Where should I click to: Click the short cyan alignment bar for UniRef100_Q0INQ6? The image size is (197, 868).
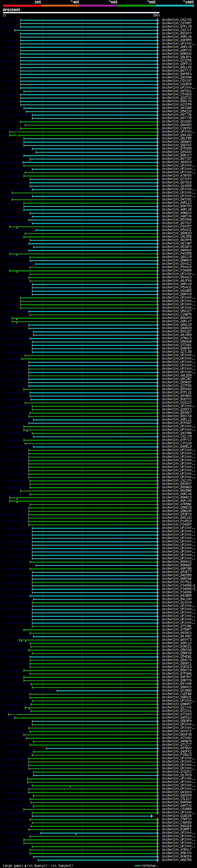[107, 690]
